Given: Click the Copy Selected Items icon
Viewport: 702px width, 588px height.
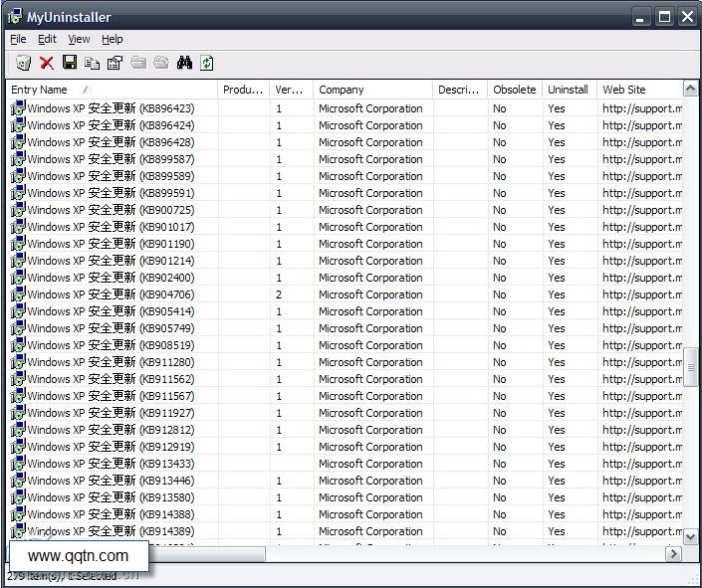Looking at the screenshot, I should click(x=93, y=63).
